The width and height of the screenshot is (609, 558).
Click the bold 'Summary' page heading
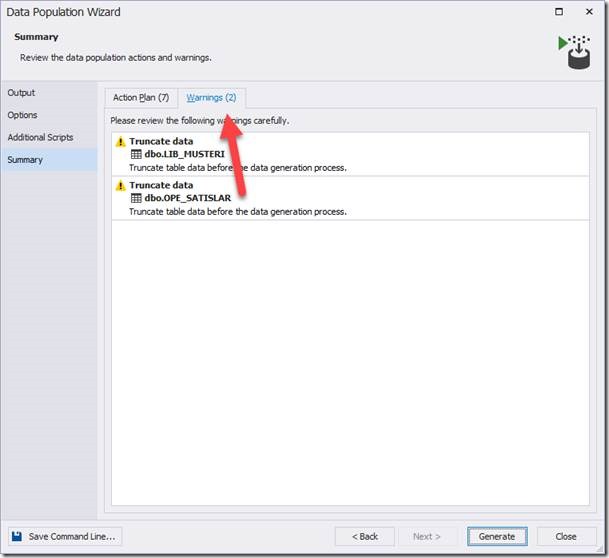coord(36,37)
